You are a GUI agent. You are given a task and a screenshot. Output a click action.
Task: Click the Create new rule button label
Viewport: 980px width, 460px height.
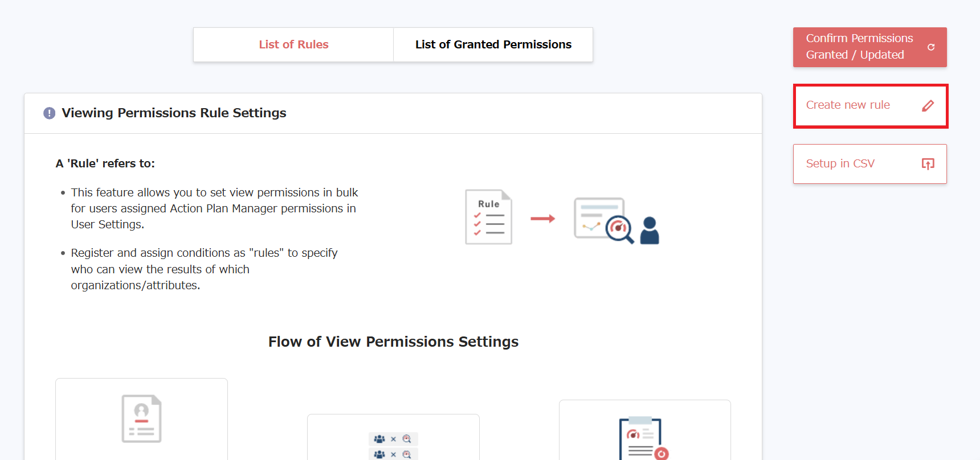[848, 105]
